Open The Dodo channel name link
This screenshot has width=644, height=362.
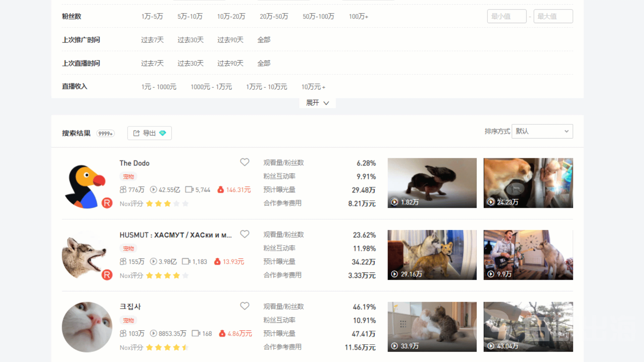(x=135, y=163)
